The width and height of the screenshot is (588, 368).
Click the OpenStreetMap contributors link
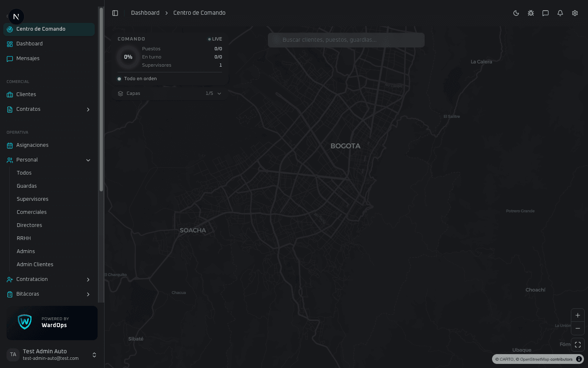(x=546, y=359)
